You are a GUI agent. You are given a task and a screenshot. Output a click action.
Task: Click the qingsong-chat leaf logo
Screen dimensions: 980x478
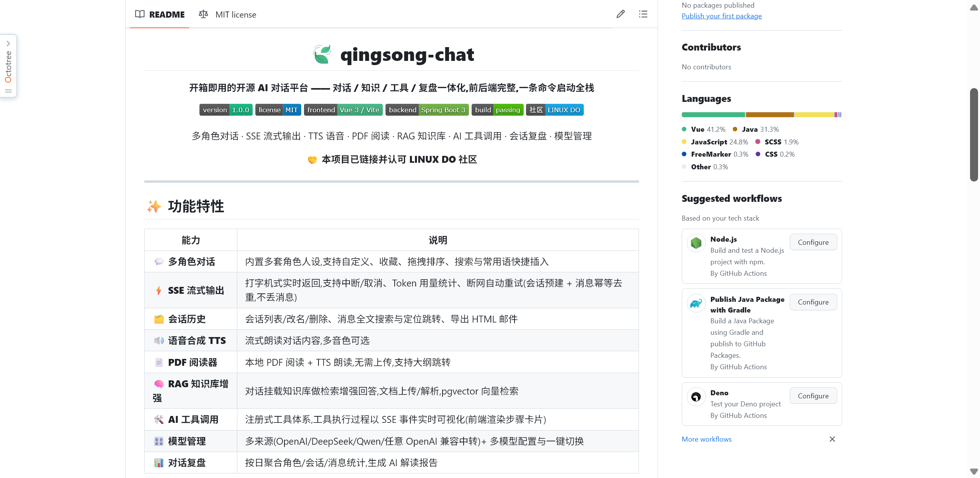(322, 54)
